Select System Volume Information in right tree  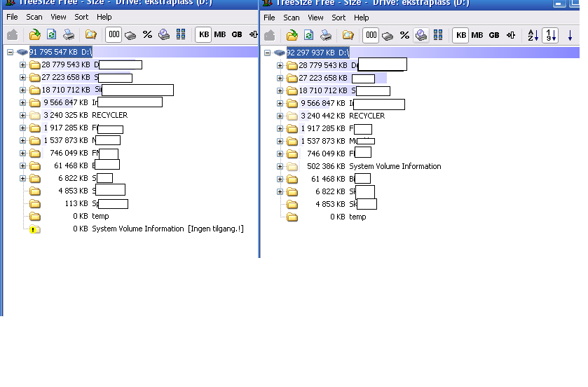point(395,166)
